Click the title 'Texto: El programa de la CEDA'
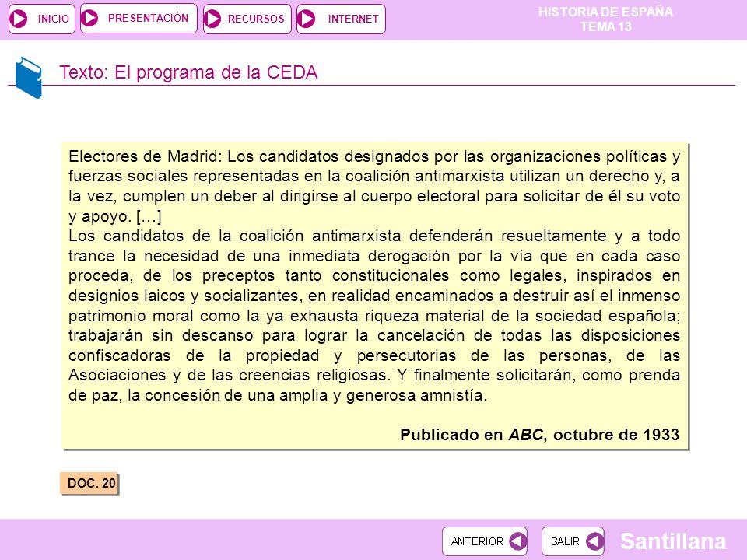747x560 pixels. click(x=188, y=72)
